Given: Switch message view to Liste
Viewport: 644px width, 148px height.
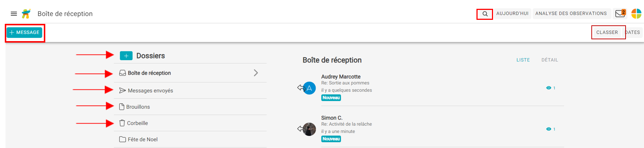Looking at the screenshot, I should tap(523, 60).
